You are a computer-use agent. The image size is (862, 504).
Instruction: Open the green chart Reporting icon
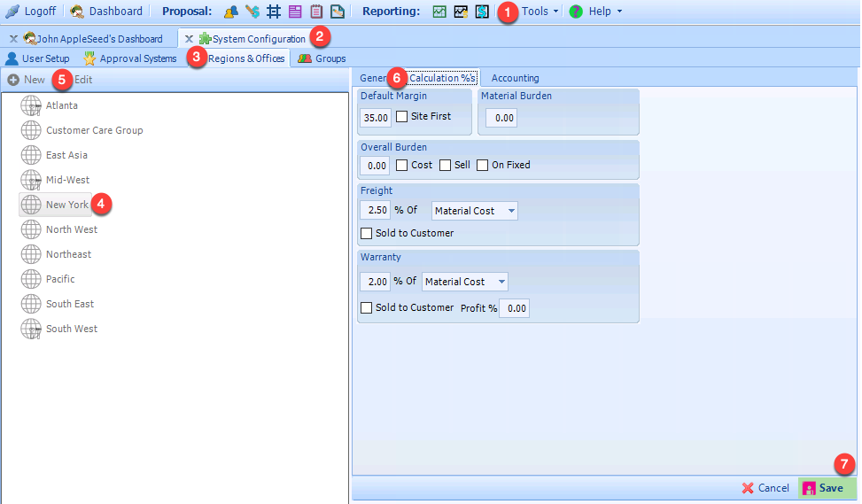point(439,11)
